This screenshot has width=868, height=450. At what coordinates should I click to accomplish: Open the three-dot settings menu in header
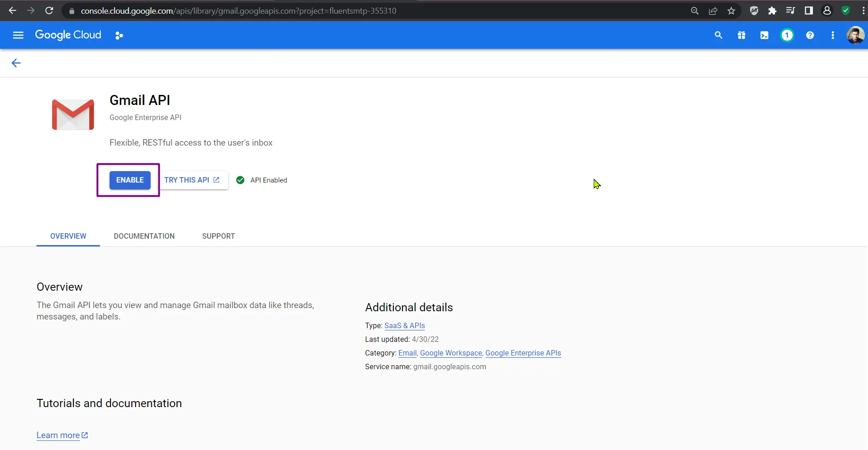(832, 35)
